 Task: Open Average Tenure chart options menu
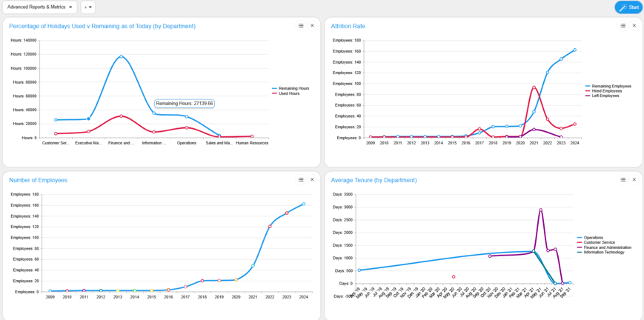[623, 180]
